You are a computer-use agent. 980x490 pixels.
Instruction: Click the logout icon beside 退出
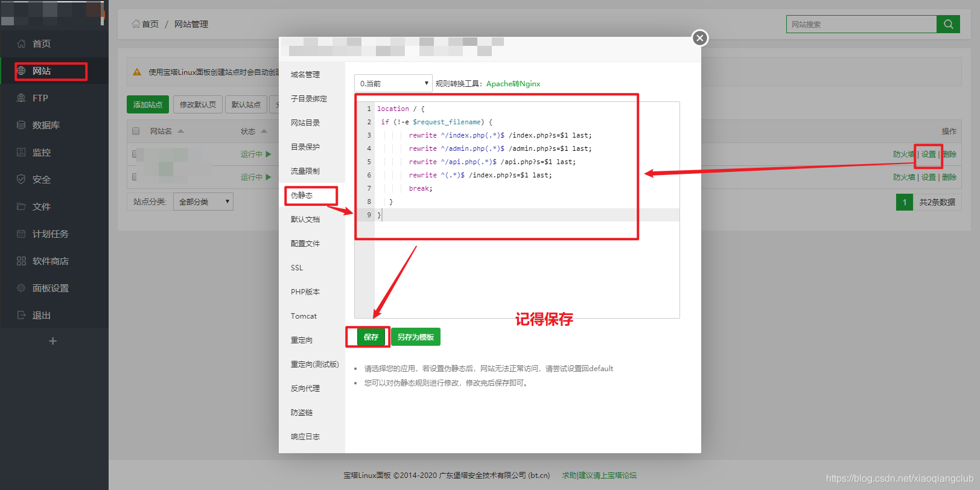21,315
